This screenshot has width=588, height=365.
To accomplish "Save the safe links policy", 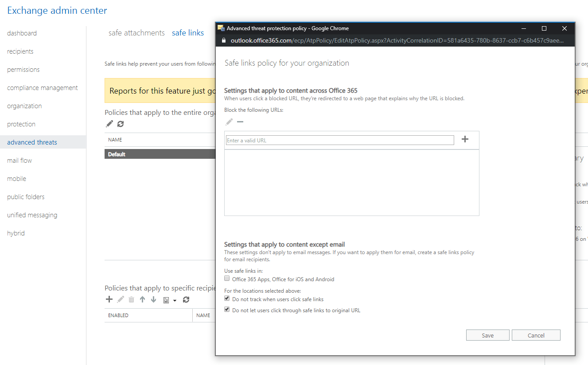I will click(488, 335).
